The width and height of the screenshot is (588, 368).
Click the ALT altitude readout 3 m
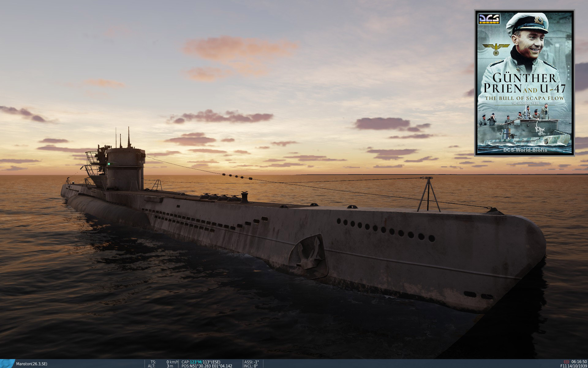click(170, 366)
